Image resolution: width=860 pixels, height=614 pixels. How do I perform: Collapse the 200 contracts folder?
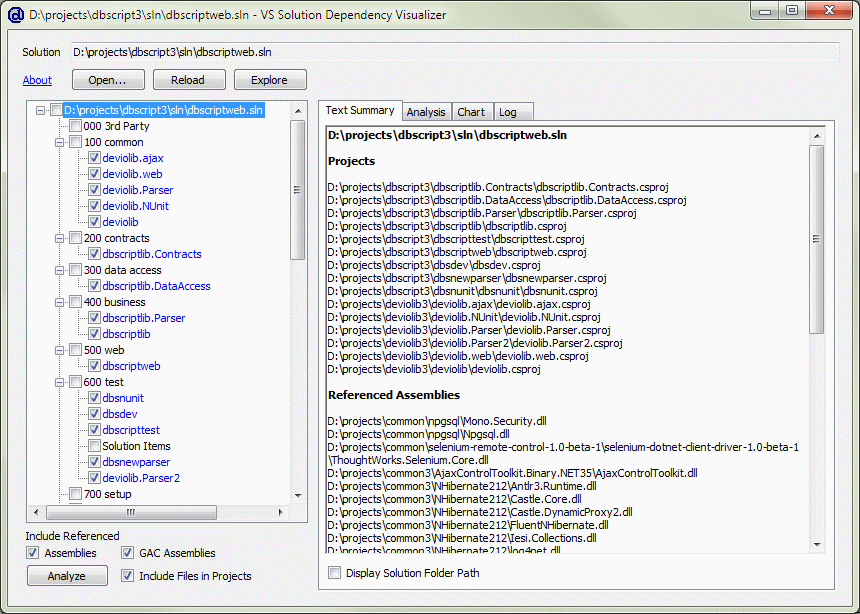[59, 238]
